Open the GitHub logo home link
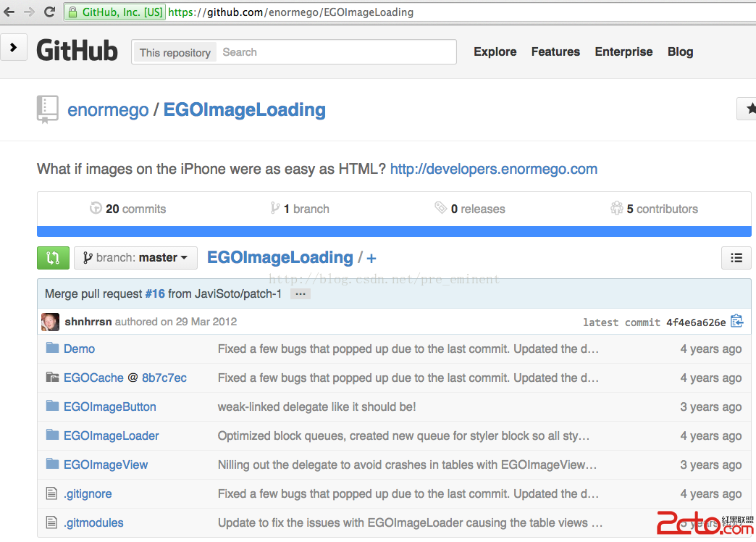Viewport: 756px width, 542px height. [77, 51]
